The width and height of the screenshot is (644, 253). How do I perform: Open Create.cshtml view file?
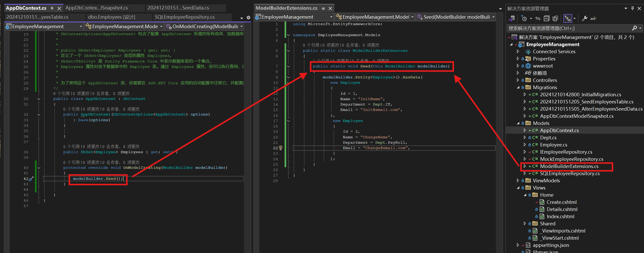point(562,202)
